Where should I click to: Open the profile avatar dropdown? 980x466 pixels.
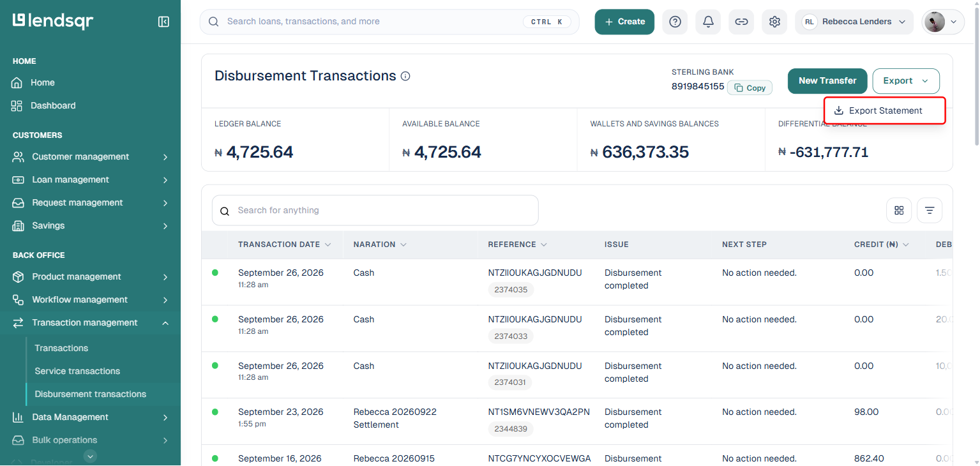tap(943, 22)
